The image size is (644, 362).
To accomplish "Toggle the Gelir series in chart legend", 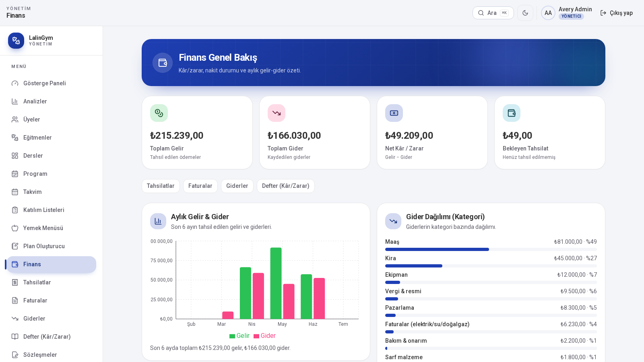I will click(x=239, y=336).
